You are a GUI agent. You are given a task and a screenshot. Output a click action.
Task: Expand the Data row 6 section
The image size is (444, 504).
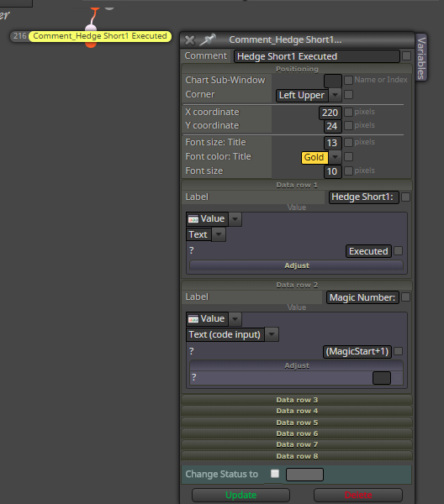(297, 433)
